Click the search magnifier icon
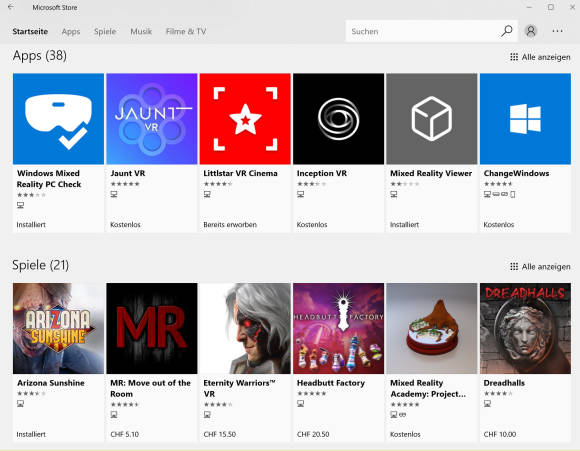 tap(506, 31)
